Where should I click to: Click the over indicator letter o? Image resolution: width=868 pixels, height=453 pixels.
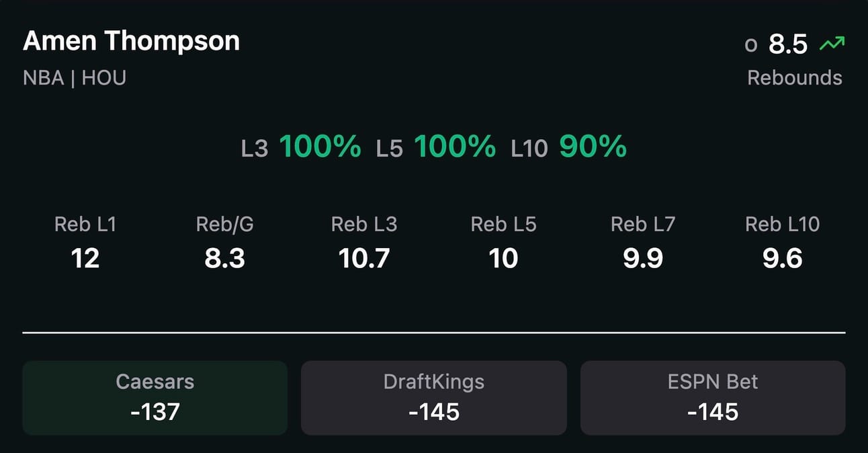[751, 46]
